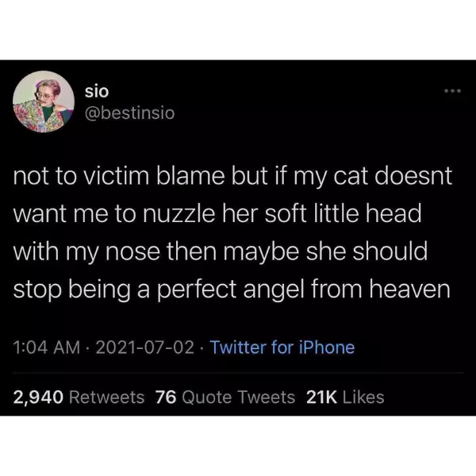View the 2,940 Retweets list
Image resolution: width=476 pixels, height=476 pixels.
point(79,397)
